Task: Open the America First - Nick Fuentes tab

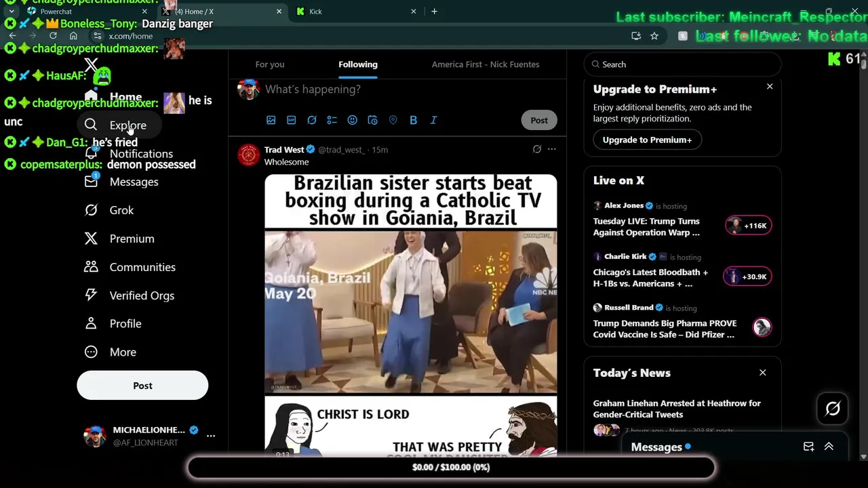Action: point(486,64)
